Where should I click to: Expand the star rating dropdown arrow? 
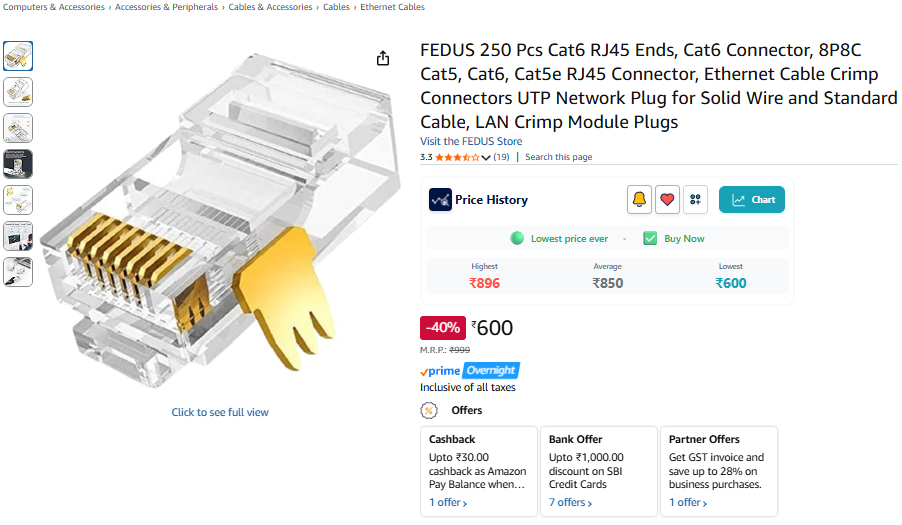486,157
